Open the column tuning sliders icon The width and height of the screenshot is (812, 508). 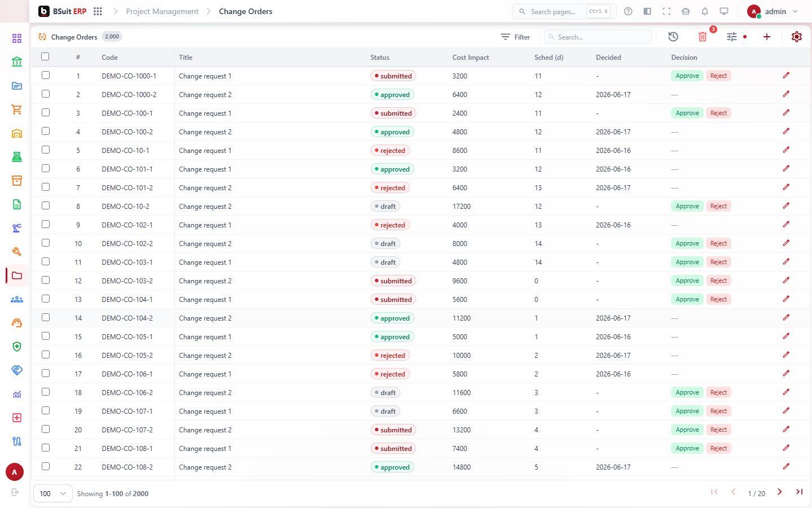pos(732,37)
